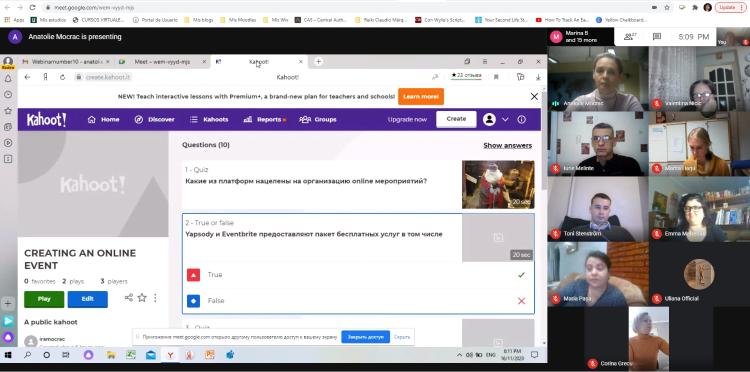Open Kahoot profile avatar icon

point(489,120)
